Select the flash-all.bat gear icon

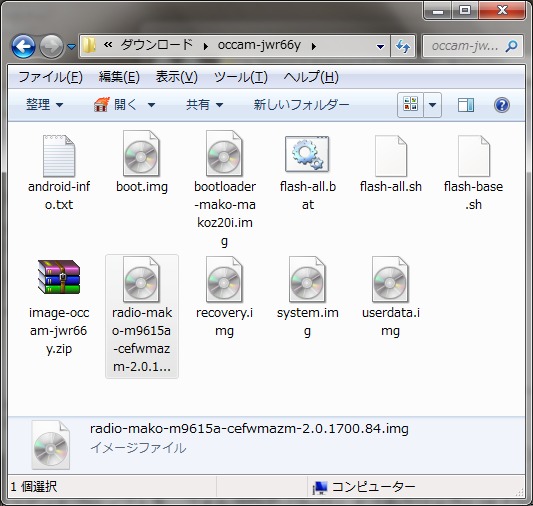click(x=307, y=154)
